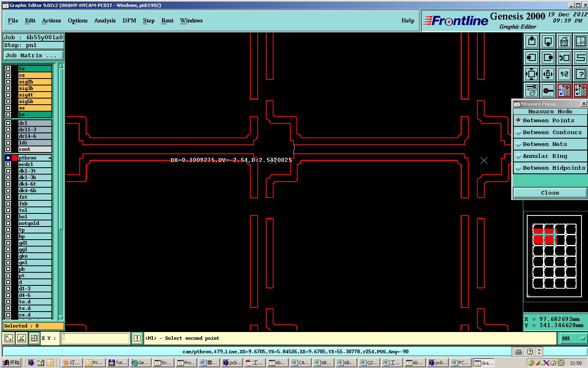Open the File menu

[x=13, y=21]
